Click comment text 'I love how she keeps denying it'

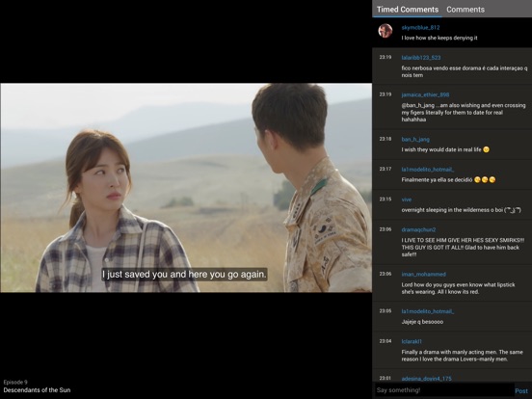tap(439, 38)
